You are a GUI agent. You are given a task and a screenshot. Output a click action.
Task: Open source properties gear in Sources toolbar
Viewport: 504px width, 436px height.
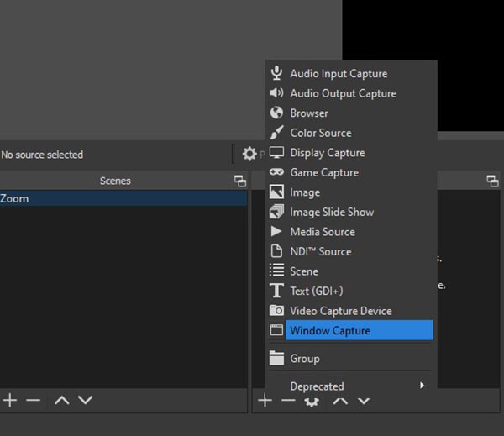[312, 402]
